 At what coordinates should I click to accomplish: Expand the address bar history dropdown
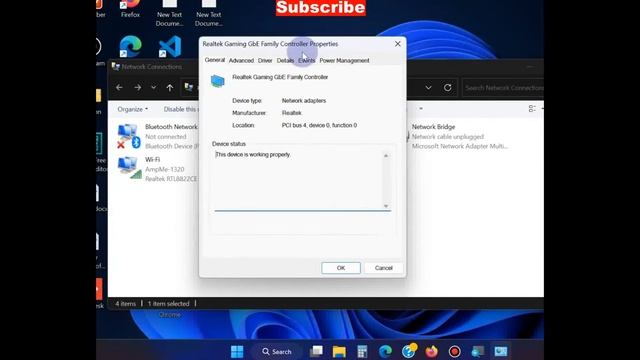coord(428,87)
